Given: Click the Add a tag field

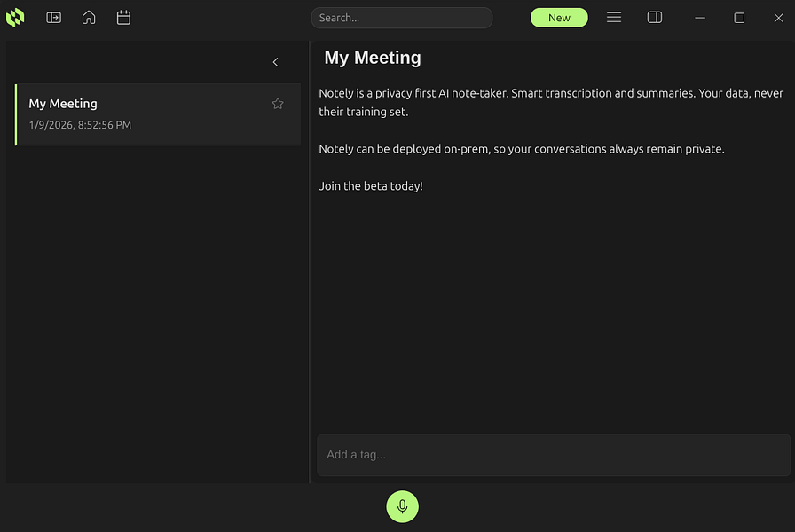Looking at the screenshot, I should tap(554, 455).
